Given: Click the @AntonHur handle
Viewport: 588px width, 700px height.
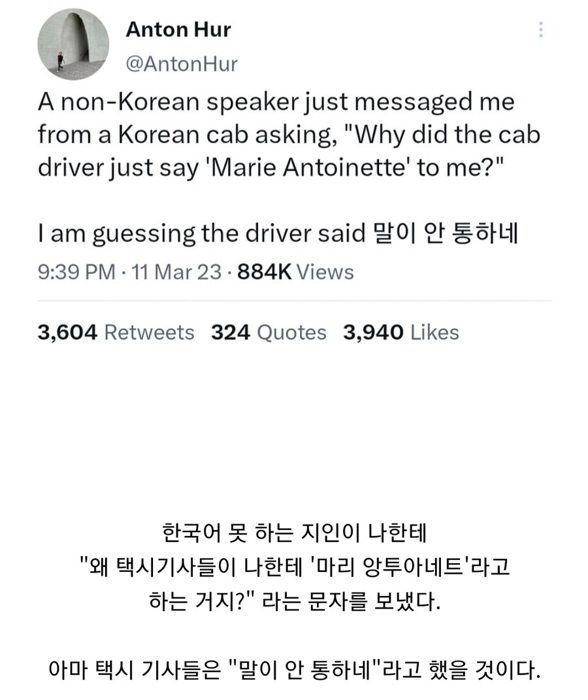Looking at the screenshot, I should [181, 63].
